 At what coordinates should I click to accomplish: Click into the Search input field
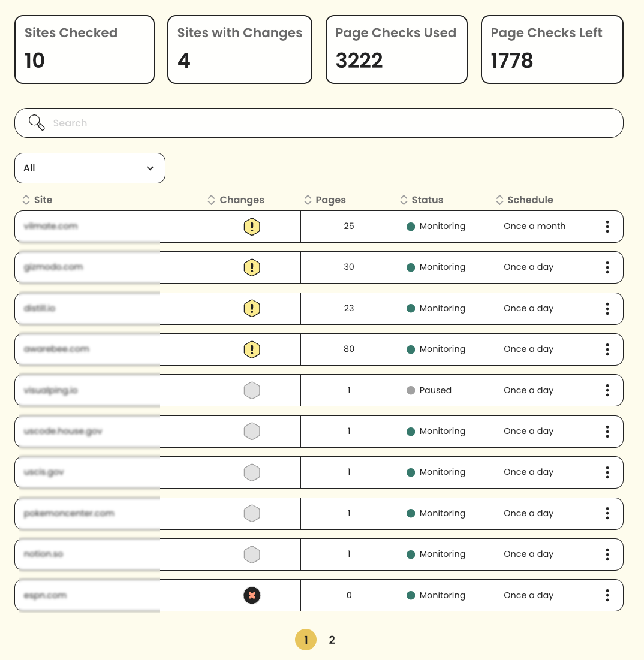click(x=330, y=123)
